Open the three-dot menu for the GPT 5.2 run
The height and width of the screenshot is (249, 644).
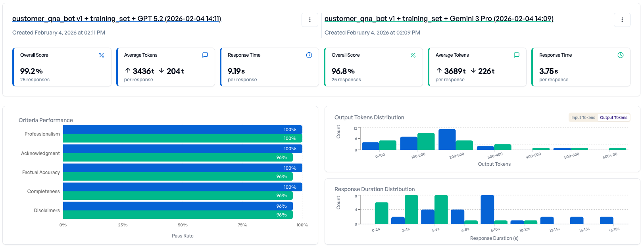click(310, 20)
